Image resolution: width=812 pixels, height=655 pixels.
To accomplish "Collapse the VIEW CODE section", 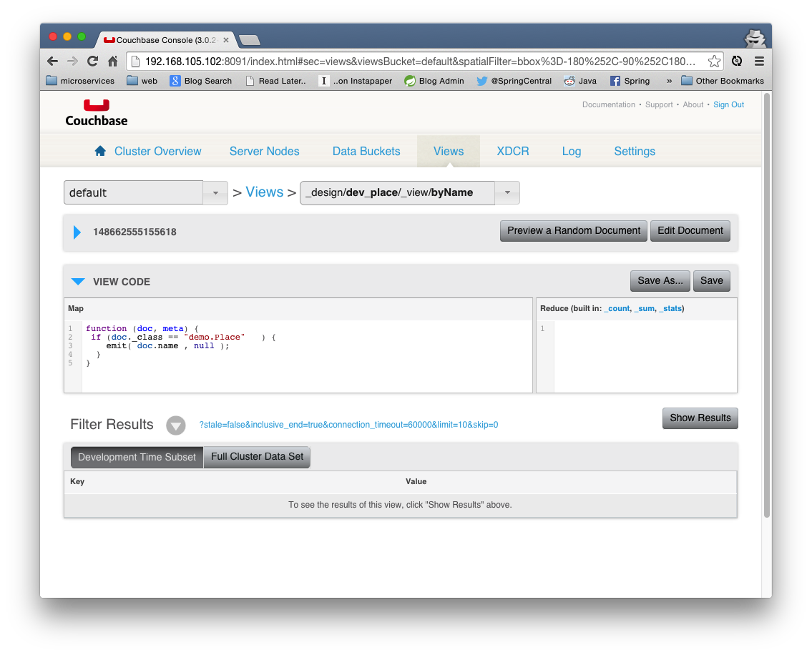I will [78, 282].
